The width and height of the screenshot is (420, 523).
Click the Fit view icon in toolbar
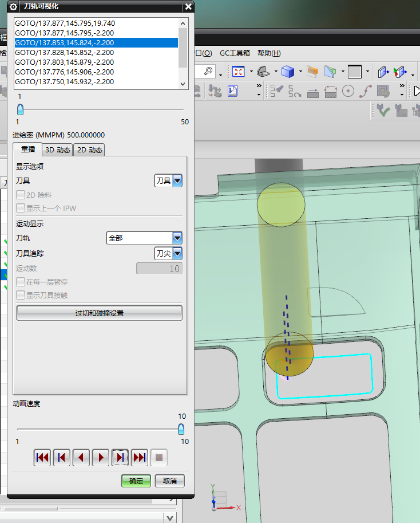point(238,72)
